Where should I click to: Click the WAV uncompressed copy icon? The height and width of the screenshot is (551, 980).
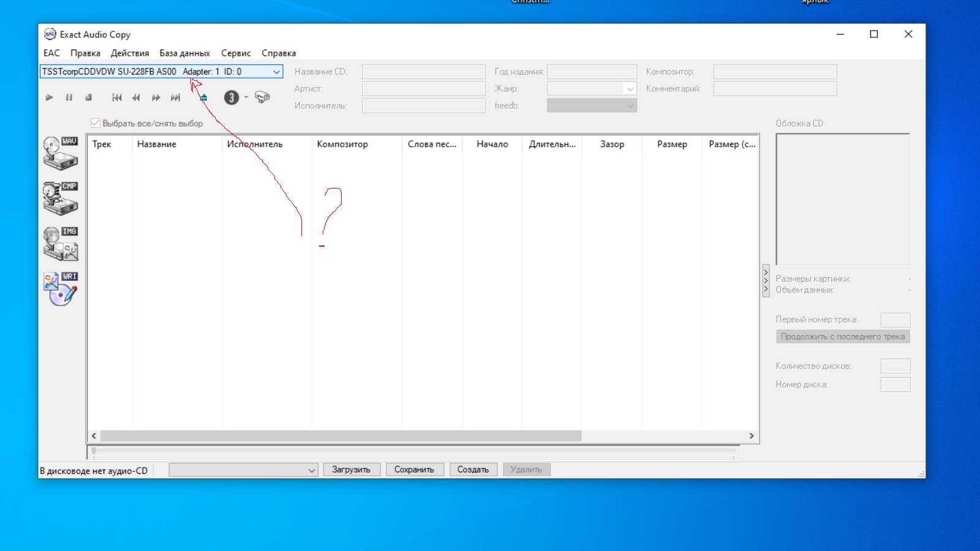[x=61, y=153]
